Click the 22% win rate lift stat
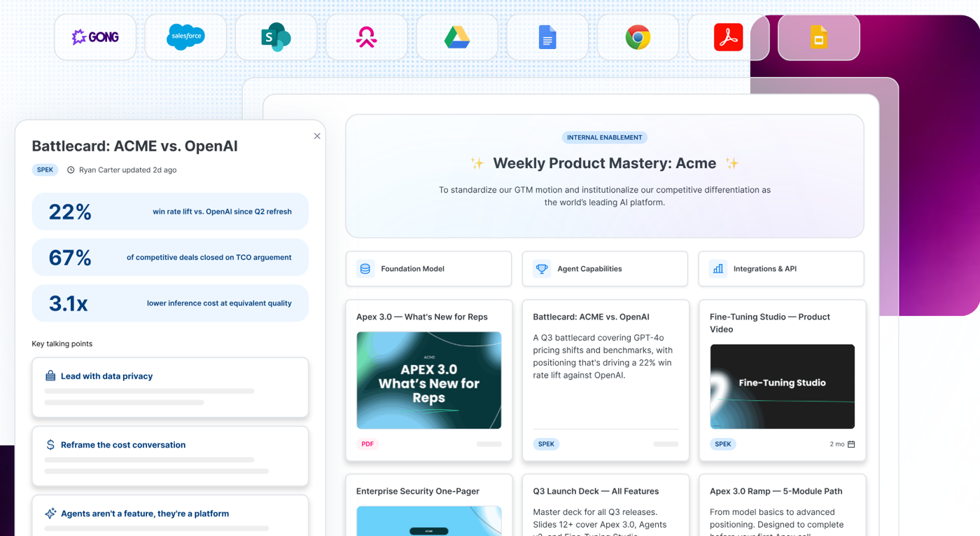The image size is (980, 536). click(170, 212)
